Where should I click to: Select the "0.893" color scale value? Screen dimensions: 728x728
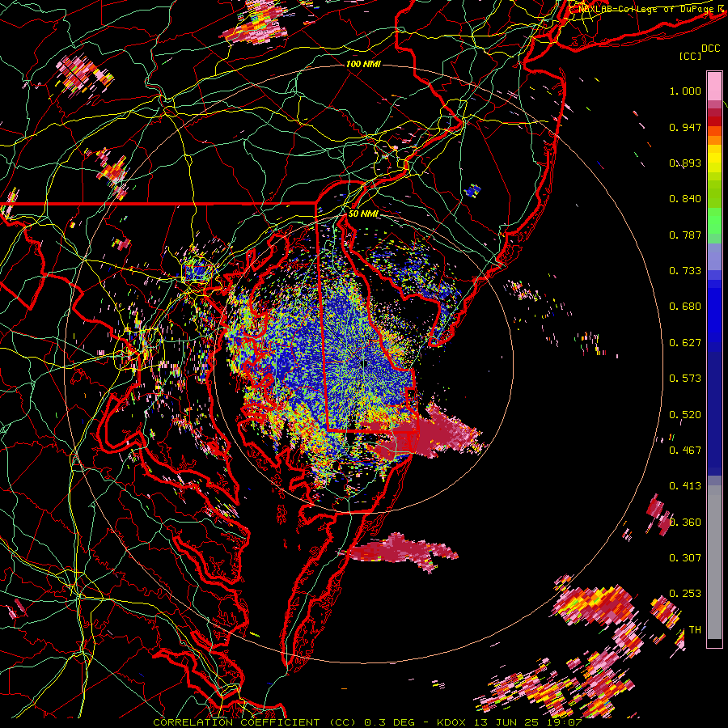click(685, 163)
